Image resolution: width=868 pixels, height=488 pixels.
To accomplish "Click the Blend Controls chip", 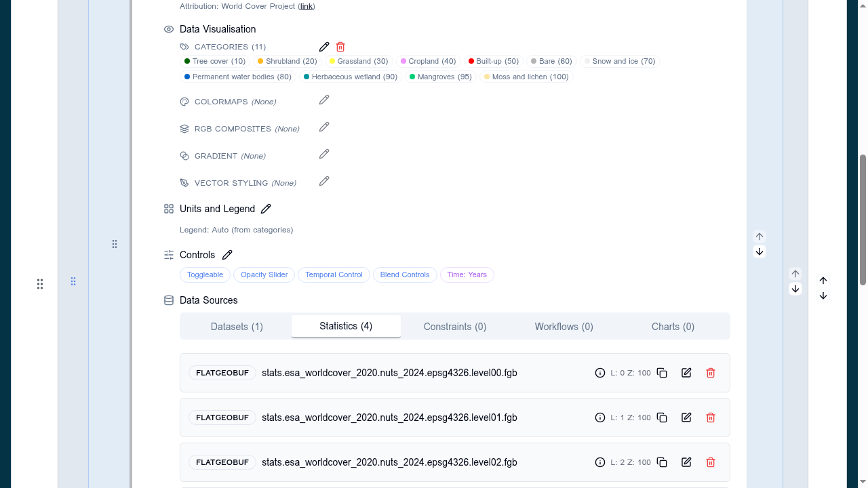I will [x=405, y=274].
